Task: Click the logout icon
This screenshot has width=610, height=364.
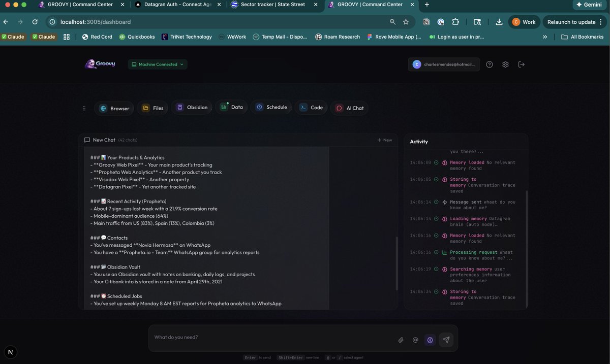Action: click(521, 64)
